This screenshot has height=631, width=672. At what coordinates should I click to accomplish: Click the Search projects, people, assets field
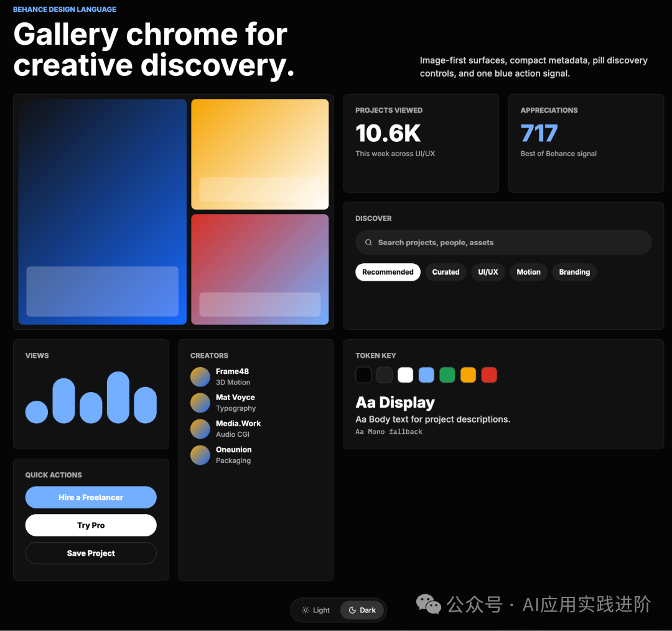[x=503, y=243]
